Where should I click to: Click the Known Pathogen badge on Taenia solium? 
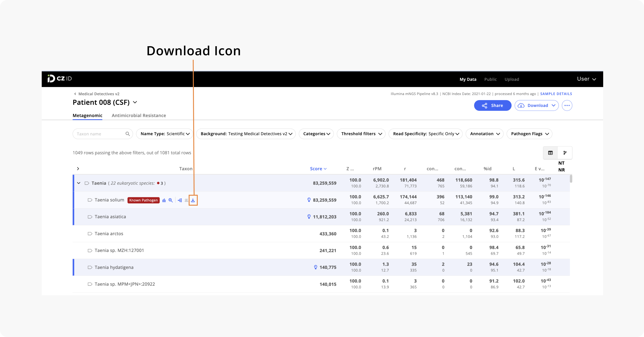pyautogui.click(x=144, y=200)
